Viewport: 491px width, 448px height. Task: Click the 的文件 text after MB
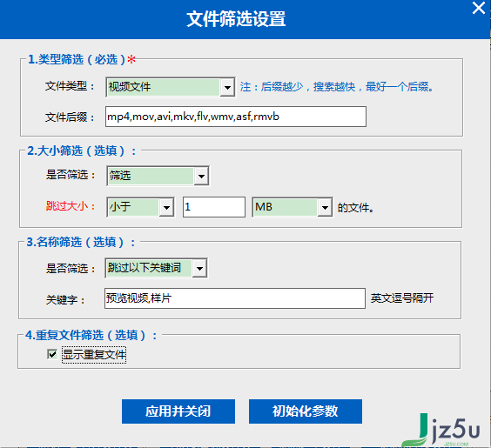(355, 207)
